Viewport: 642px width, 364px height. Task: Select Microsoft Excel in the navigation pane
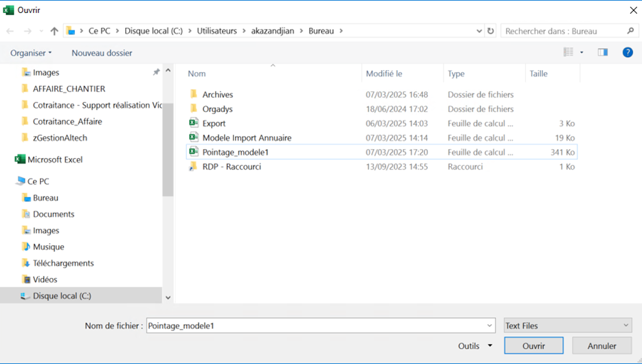[x=55, y=159]
